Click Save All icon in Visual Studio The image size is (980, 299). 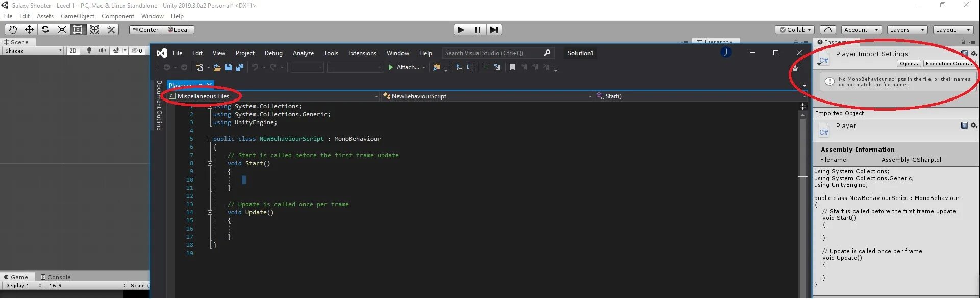click(240, 67)
